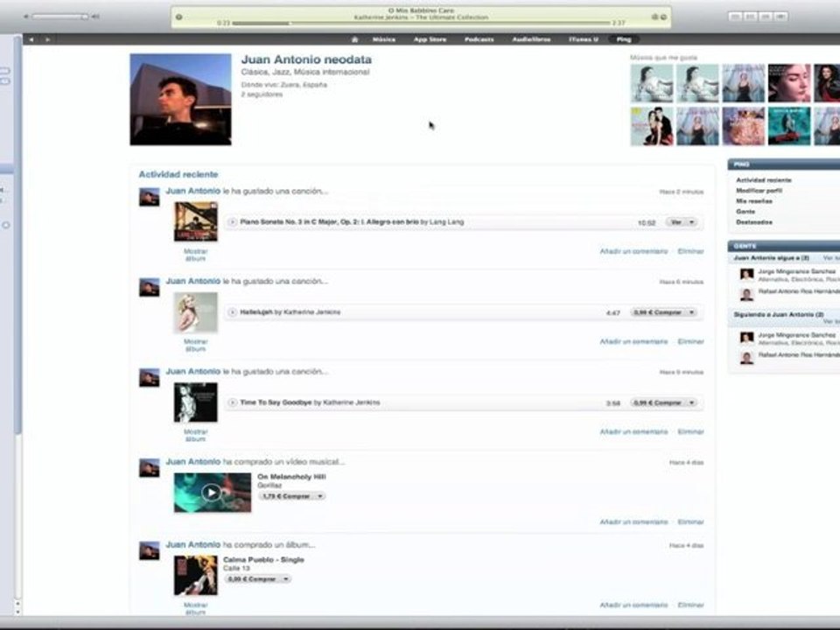Buy Time To Say Goodbye for 0,99 €
The image size is (840, 630).
(658, 402)
